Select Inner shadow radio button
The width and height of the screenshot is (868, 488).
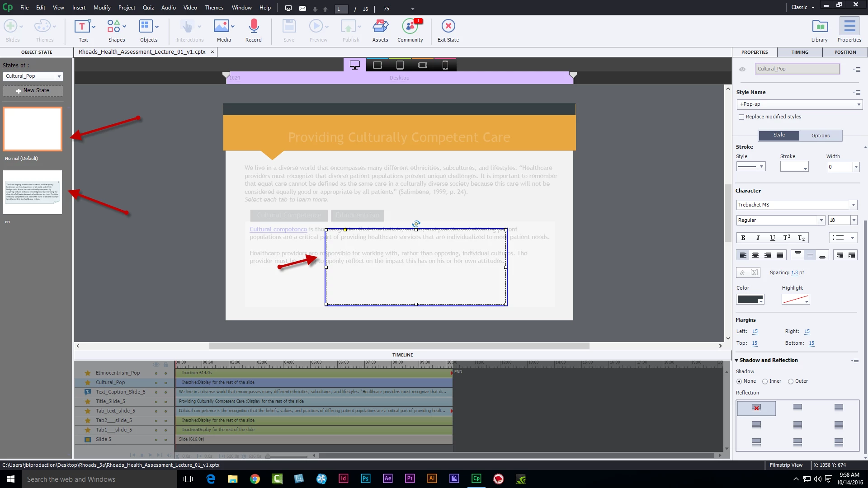pyautogui.click(x=765, y=381)
